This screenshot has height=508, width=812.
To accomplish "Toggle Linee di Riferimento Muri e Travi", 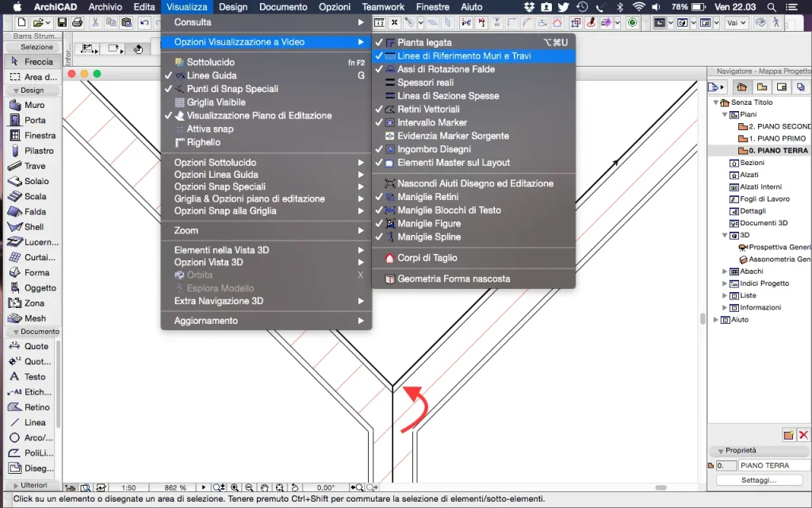I will coord(464,56).
